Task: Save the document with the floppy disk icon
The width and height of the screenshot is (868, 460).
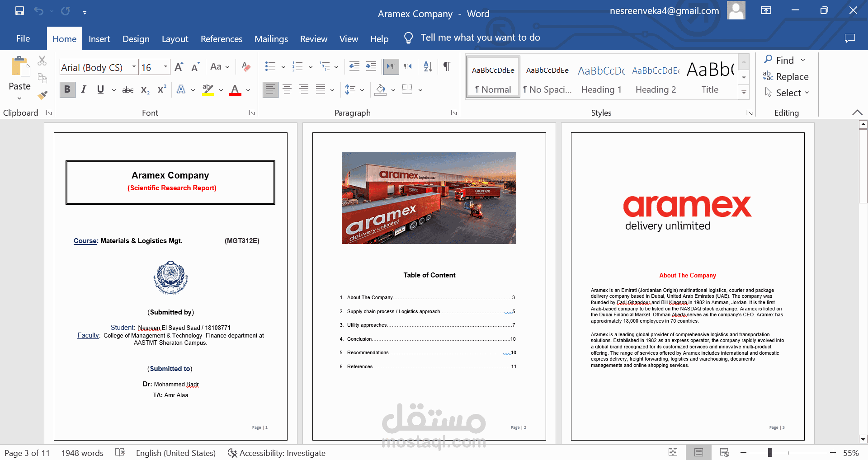Action: [19, 11]
